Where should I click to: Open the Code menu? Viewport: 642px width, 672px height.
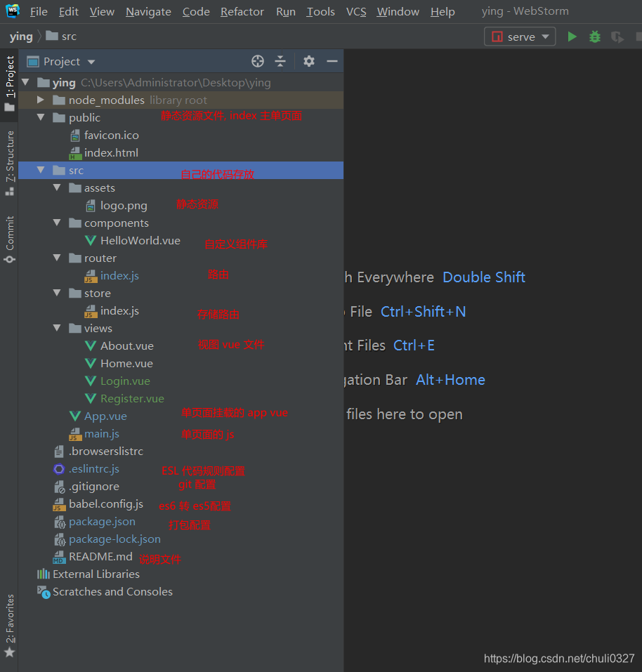tap(196, 11)
